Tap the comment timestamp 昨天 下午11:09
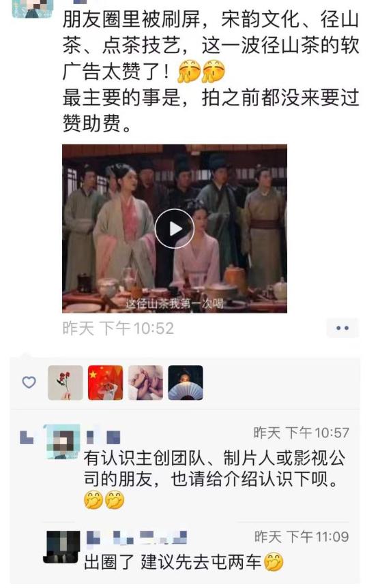 click(302, 537)
